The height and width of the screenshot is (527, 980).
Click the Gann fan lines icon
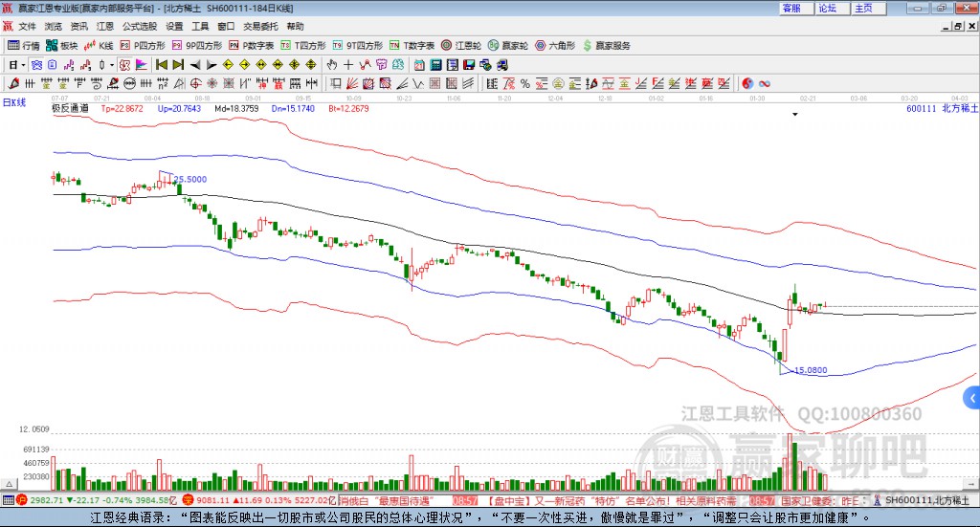tap(352, 83)
